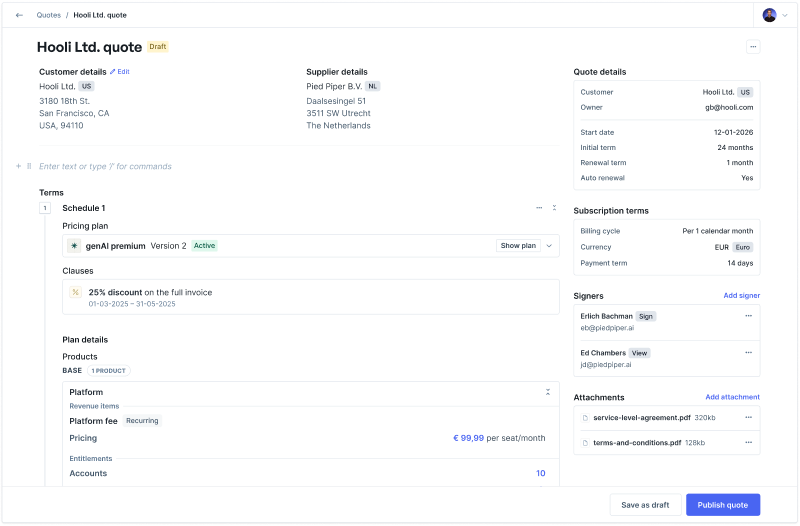Click billing cycle Per 1 calendar month
This screenshot has height=526, width=800.
coord(718,231)
